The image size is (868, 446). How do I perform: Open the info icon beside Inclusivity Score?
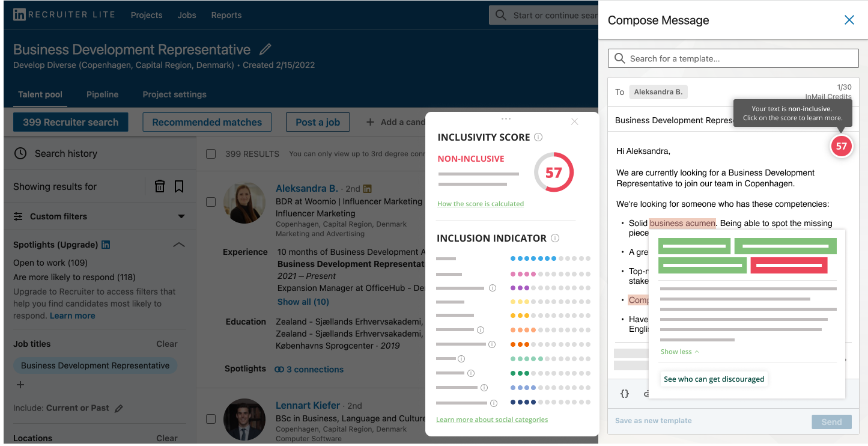(538, 137)
